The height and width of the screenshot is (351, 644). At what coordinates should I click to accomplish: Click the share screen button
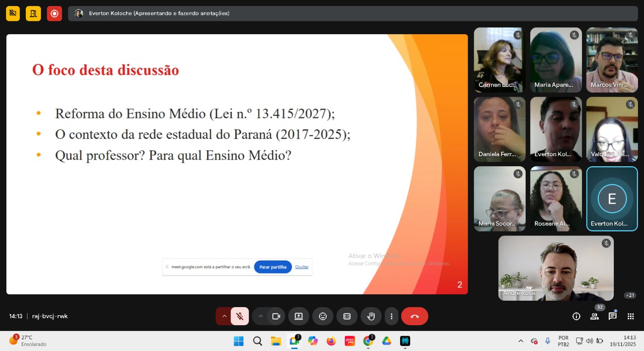(299, 316)
